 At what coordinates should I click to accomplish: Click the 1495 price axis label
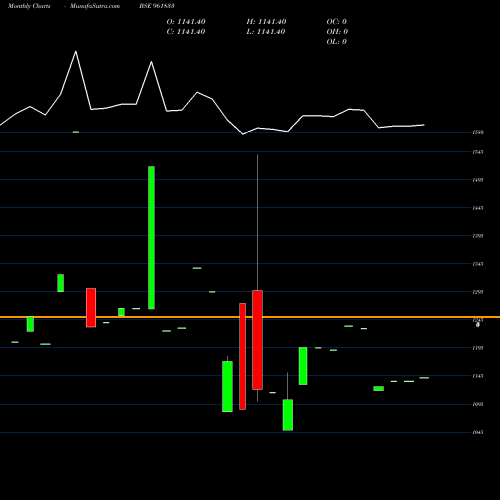[478, 180]
